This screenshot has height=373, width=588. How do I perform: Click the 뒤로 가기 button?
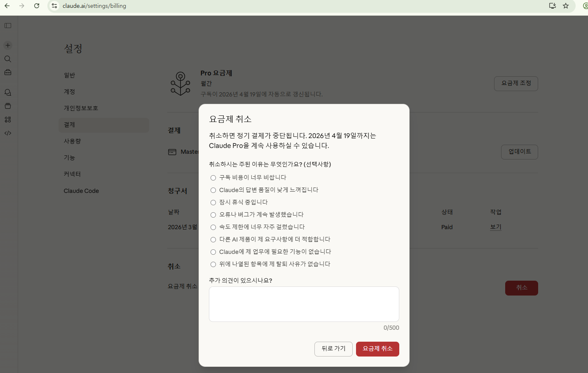click(333, 349)
